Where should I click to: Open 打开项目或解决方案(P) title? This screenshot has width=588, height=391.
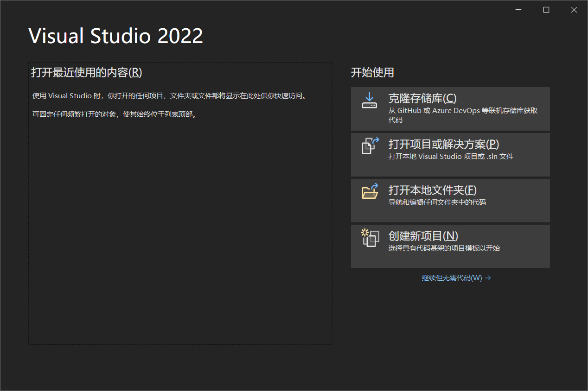[x=444, y=144]
